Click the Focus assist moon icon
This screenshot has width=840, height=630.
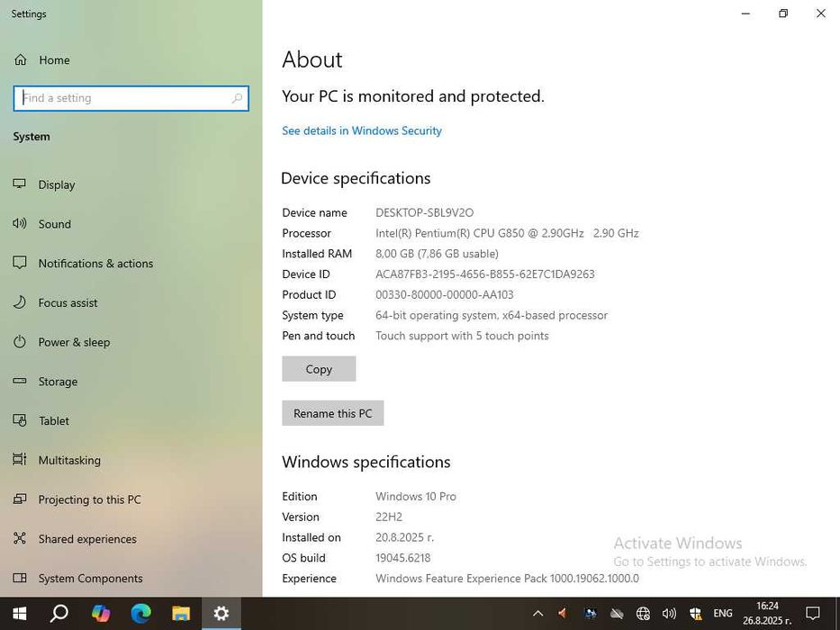click(x=19, y=302)
